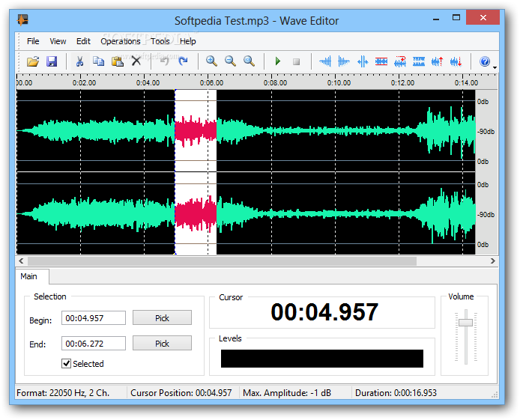Screen dimensions: 520x420
Task: Maximize the Wave Editor window
Action: (x=456, y=18)
